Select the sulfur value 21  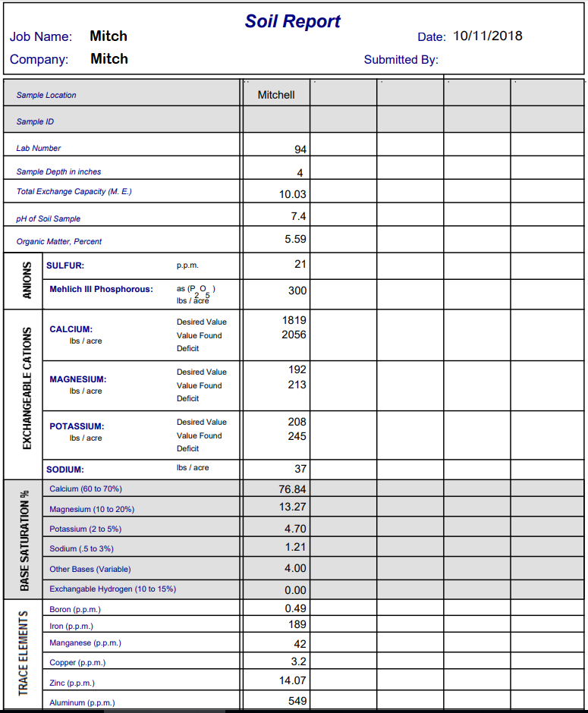300,264
